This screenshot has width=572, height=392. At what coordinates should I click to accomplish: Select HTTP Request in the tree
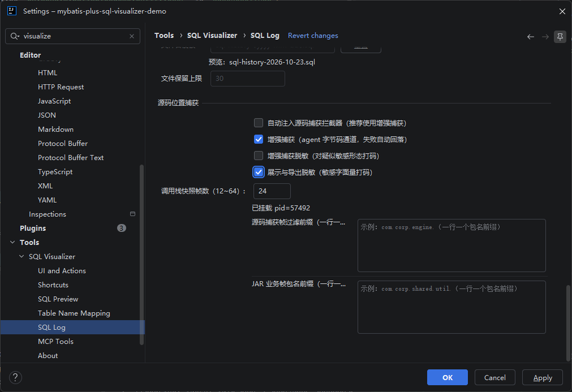click(61, 87)
